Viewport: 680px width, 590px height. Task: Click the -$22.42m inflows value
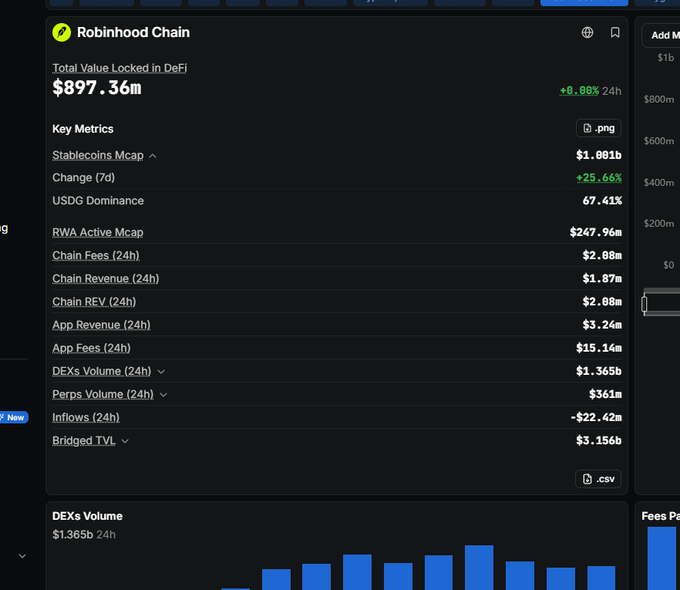click(x=596, y=417)
